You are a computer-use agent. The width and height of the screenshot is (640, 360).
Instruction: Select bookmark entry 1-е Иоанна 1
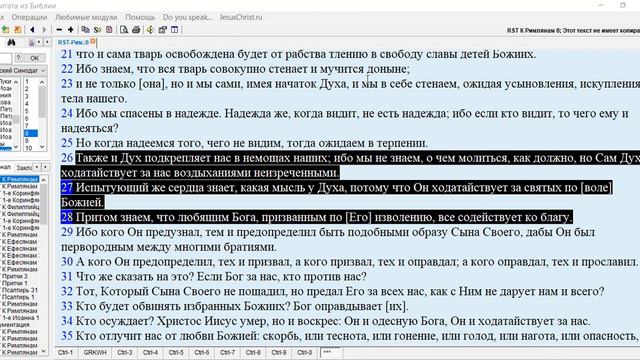20,318
